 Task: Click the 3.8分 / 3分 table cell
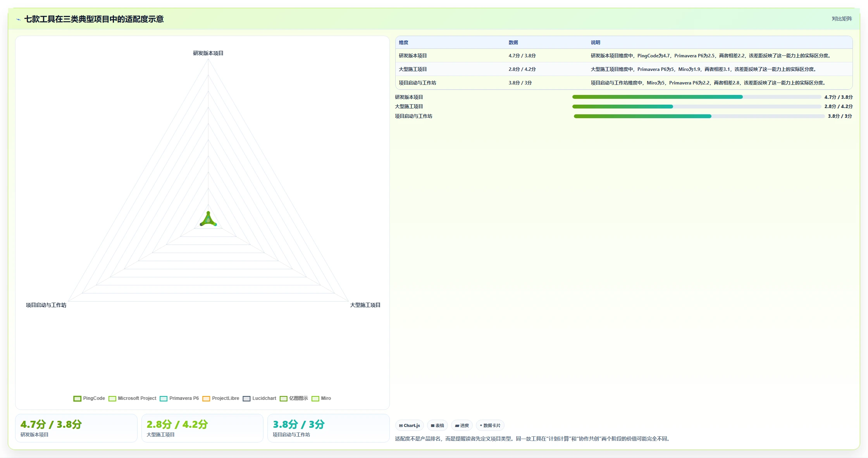[520, 83]
